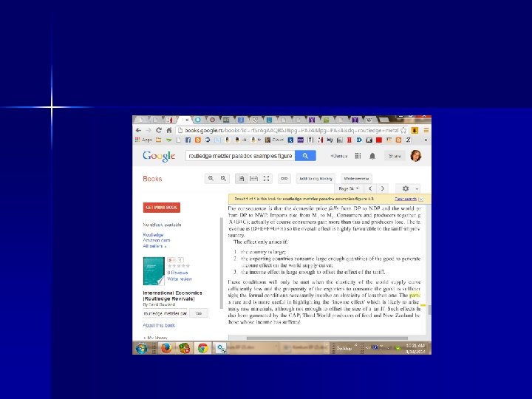Open the notifications bell
This screenshot has width=532, height=399.
tap(372, 156)
